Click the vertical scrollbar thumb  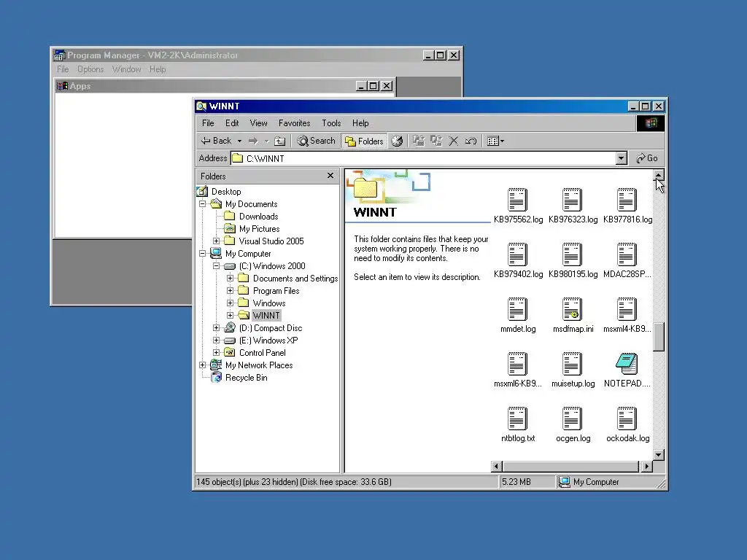point(659,337)
